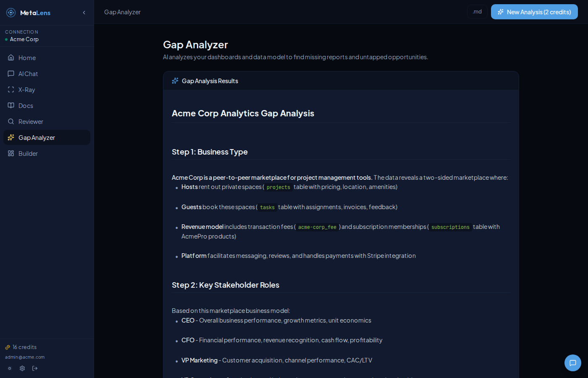This screenshot has height=378, width=588.
Task: Toggle the light theme sun icon
Action: 9,368
